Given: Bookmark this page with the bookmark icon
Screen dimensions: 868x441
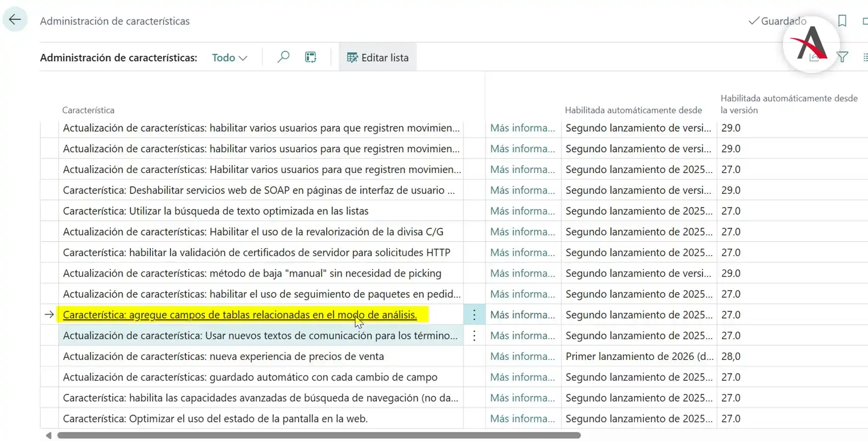Looking at the screenshot, I should 842,21.
